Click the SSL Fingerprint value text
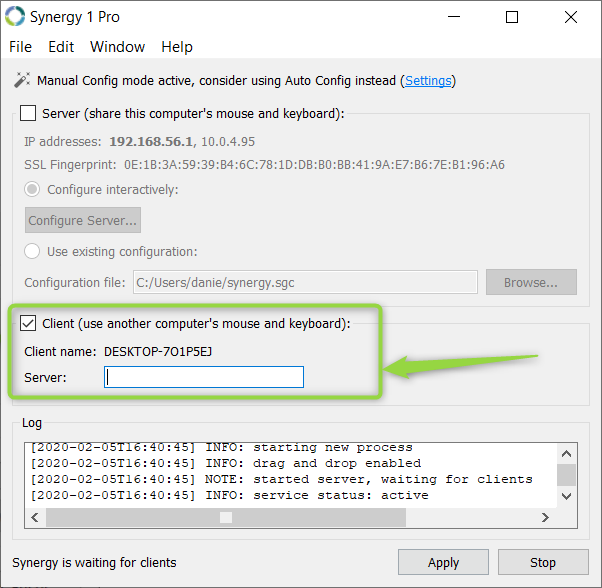 (314, 165)
